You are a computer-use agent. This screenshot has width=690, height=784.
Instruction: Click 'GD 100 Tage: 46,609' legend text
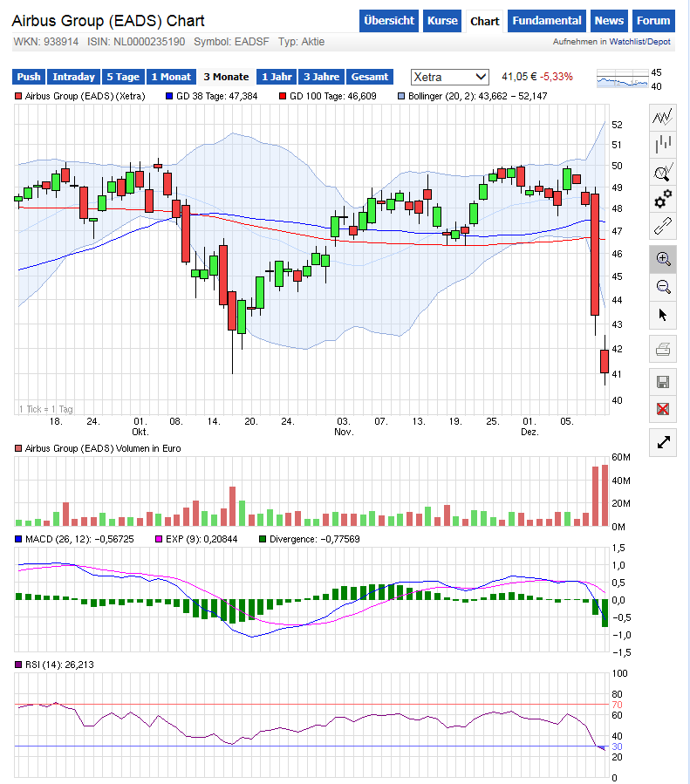coord(332,96)
